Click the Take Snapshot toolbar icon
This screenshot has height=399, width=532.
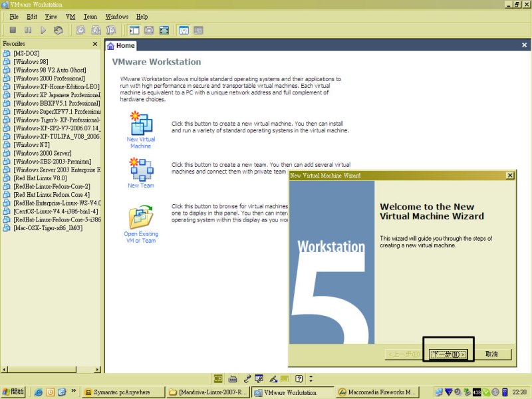pyautogui.click(x=80, y=30)
